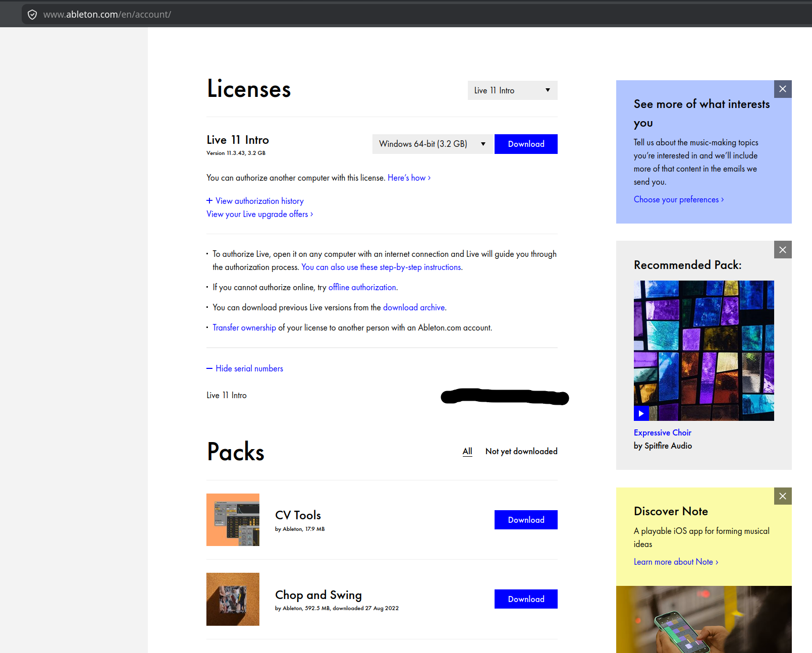The height and width of the screenshot is (653, 812).
Task: Expand View authorization history
Action: pyautogui.click(x=255, y=201)
